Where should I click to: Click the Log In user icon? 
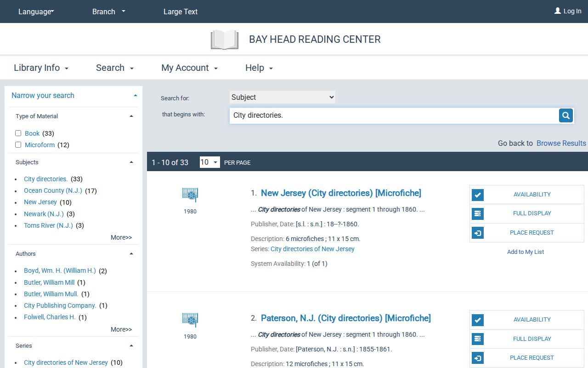(x=558, y=11)
